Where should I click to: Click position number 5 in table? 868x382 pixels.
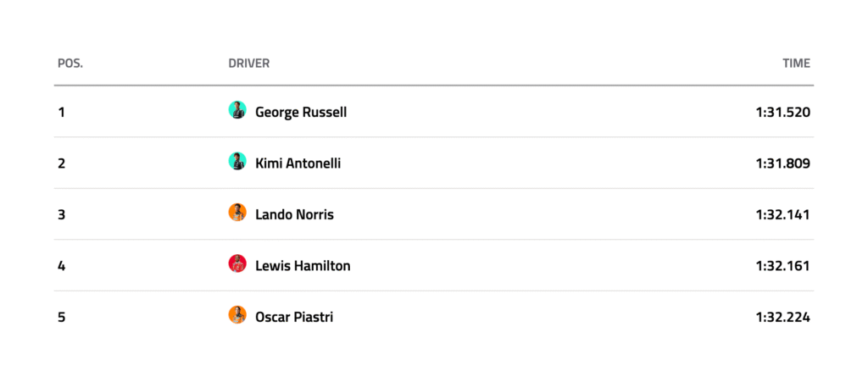[61, 317]
